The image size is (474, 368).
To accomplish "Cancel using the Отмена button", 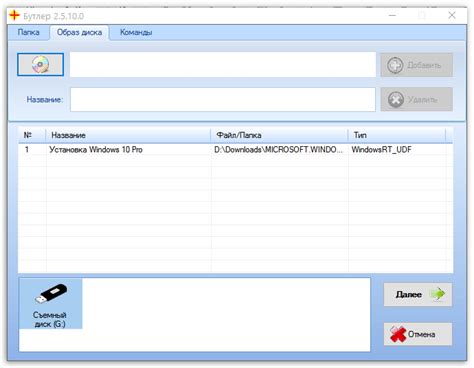I will (x=418, y=334).
